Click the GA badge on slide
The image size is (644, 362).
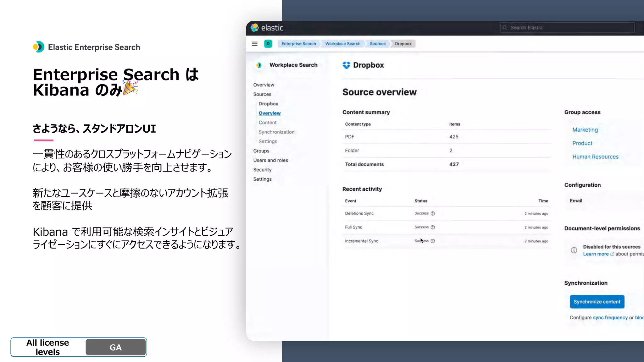tap(115, 347)
